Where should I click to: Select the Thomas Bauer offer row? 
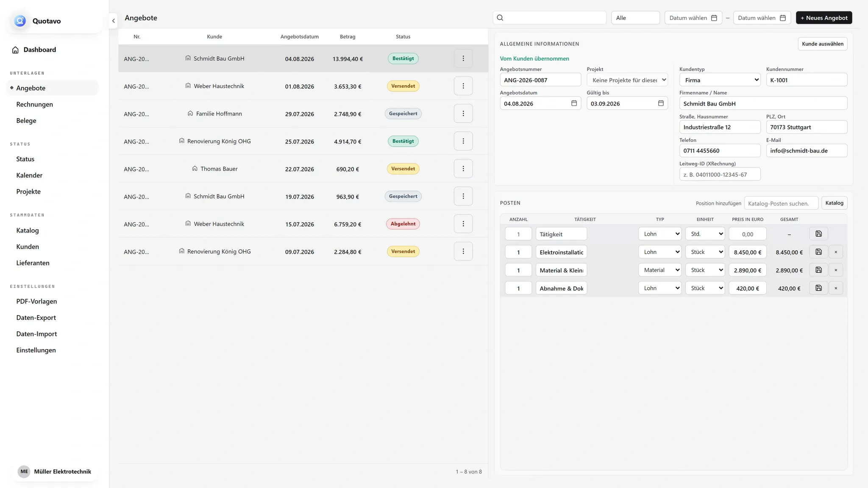303,169
